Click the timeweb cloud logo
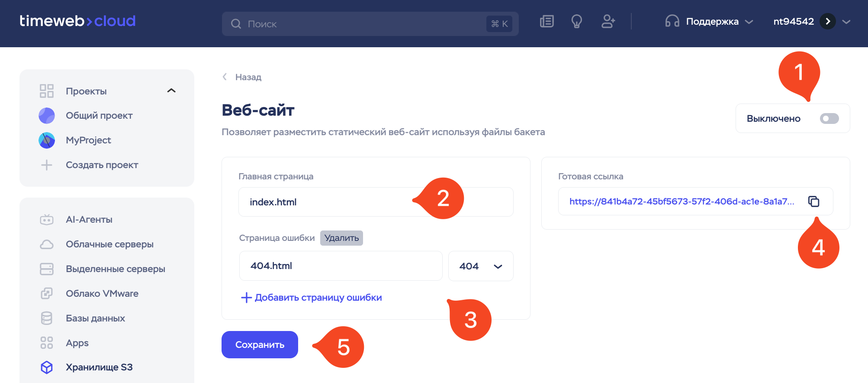This screenshot has height=383, width=868. tap(77, 21)
